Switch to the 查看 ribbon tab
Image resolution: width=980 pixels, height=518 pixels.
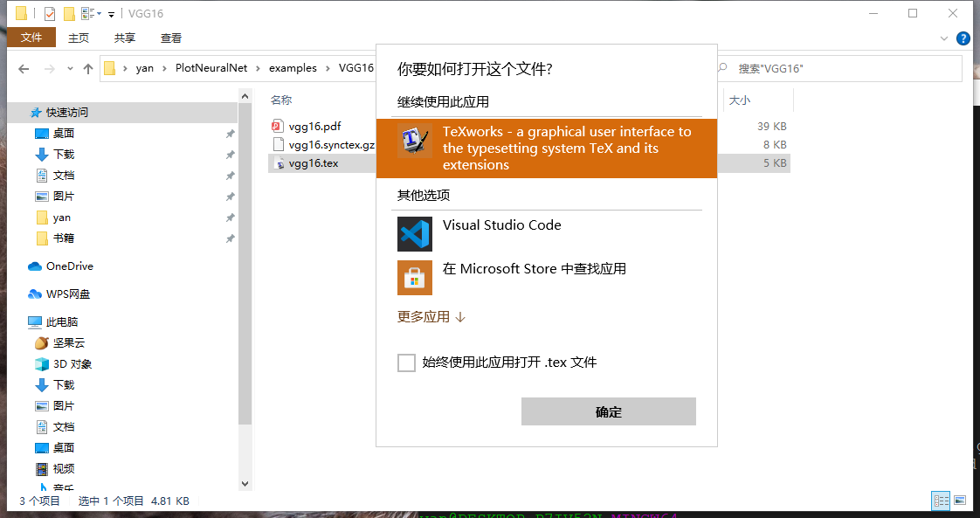[171, 38]
